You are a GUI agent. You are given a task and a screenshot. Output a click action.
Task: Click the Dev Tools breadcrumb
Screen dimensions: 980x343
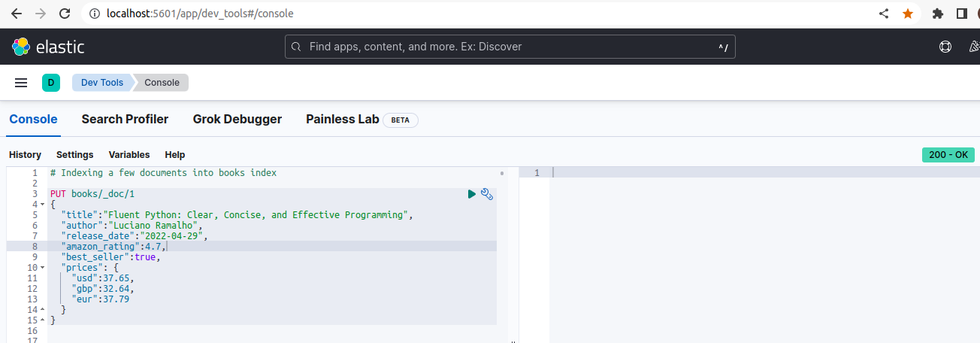click(x=102, y=83)
